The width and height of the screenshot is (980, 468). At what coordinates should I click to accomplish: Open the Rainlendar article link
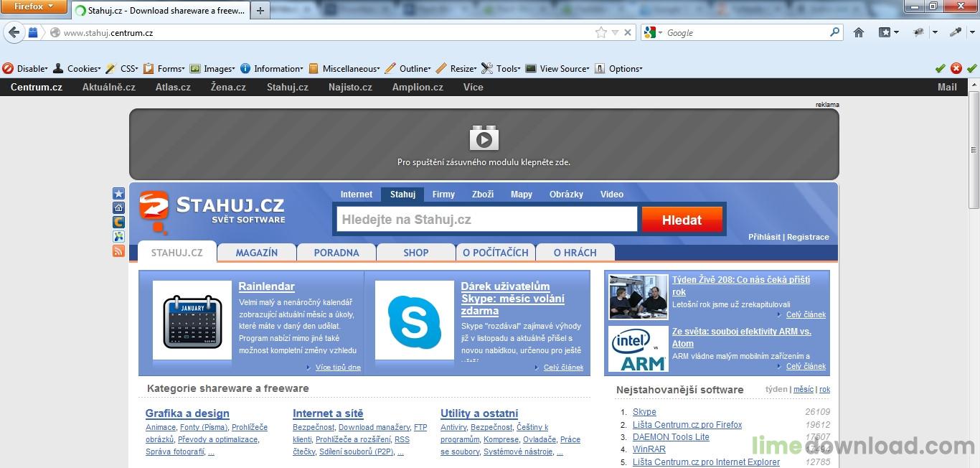(266, 286)
